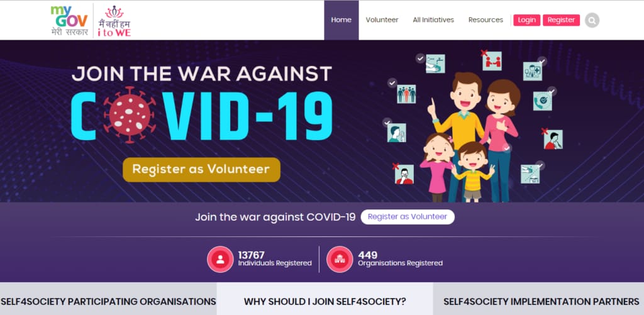The image size is (644, 315).
Task: Click the handwashing tap icon in banner
Action: (435, 64)
